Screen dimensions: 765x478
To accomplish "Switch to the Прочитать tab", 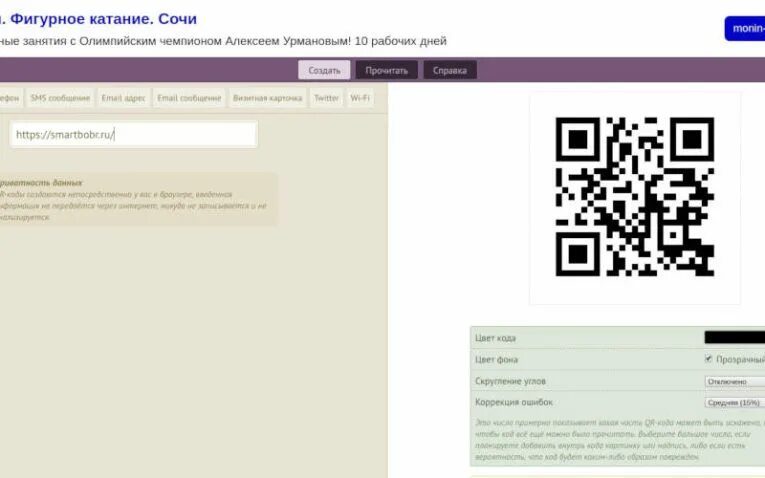I will 386,70.
